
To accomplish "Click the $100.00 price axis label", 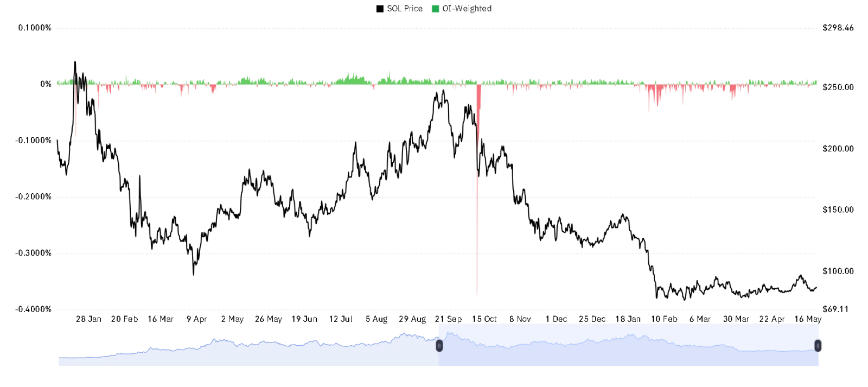I will click(838, 271).
